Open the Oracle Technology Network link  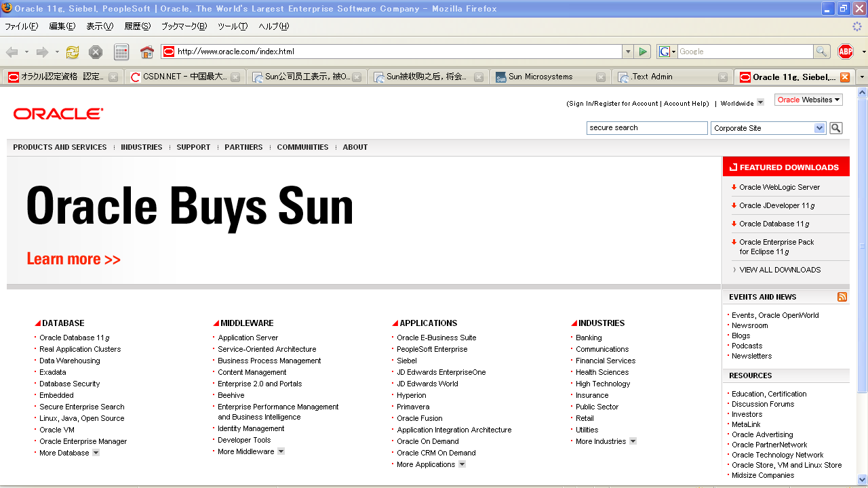point(778,455)
